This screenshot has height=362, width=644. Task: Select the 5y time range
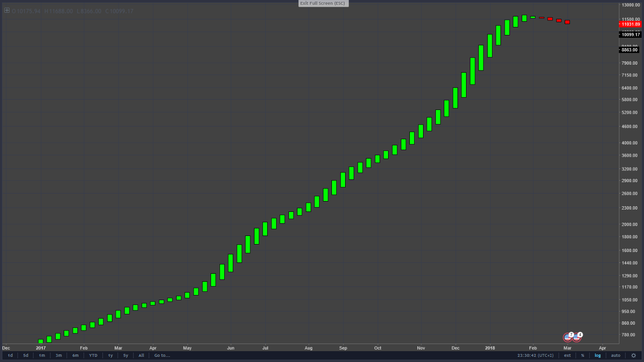[x=126, y=355]
